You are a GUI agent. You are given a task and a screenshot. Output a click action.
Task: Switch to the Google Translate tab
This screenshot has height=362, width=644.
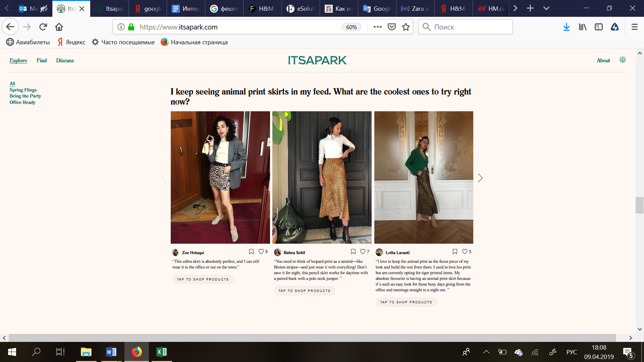click(378, 9)
